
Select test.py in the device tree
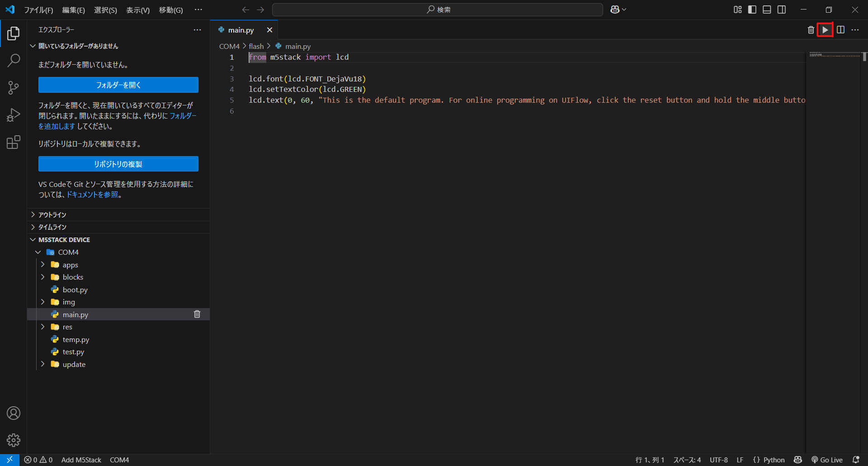pos(74,352)
